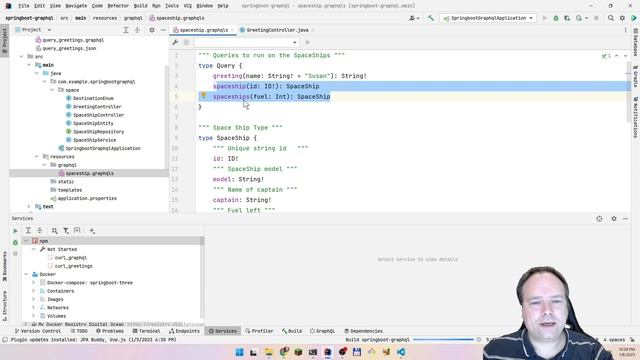The height and width of the screenshot is (360, 640).
Task: Expand the Images node in Services
Action: click(34, 299)
